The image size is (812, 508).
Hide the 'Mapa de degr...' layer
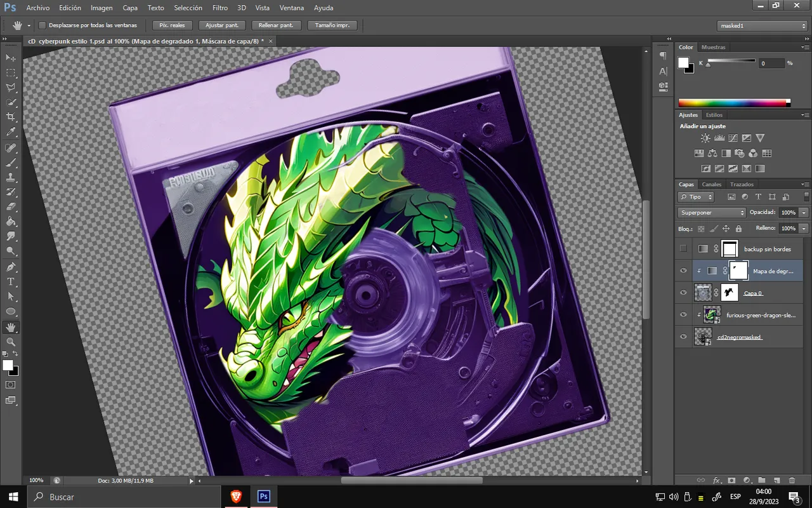tap(683, 271)
